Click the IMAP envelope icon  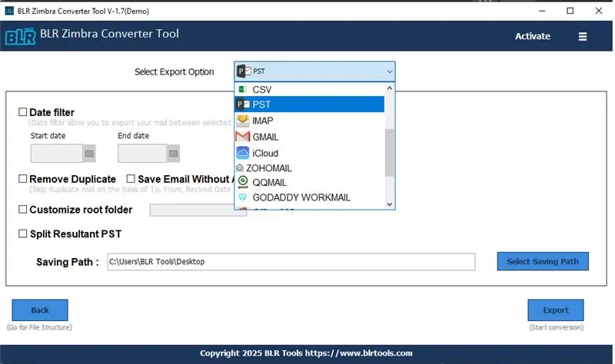[x=243, y=121]
